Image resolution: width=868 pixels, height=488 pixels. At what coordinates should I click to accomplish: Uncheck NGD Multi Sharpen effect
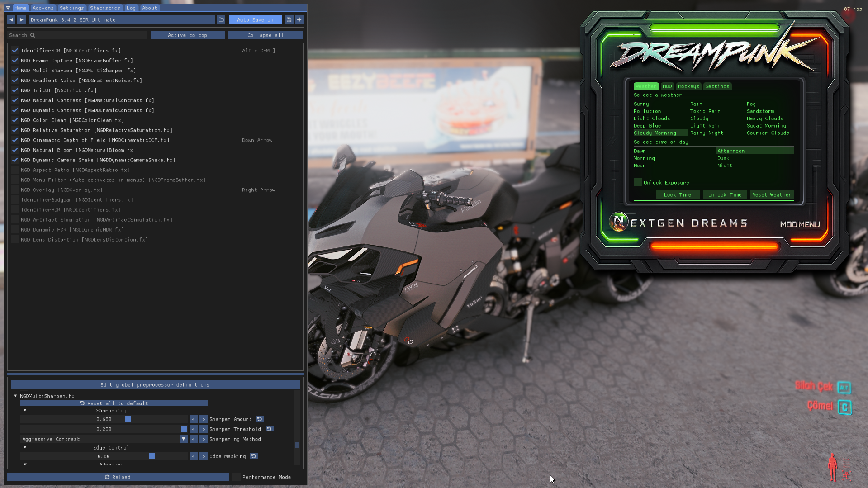pos(15,71)
